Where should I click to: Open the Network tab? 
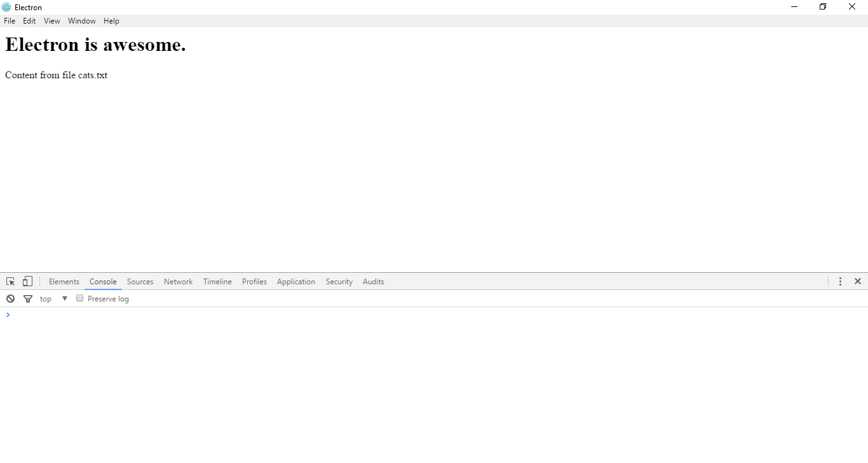(x=178, y=282)
